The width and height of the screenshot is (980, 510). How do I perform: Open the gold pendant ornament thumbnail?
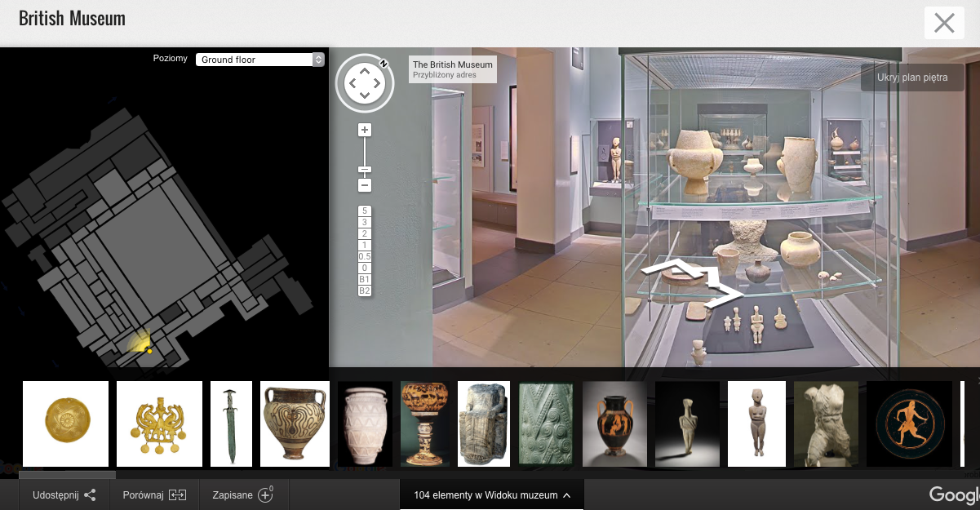coord(159,424)
